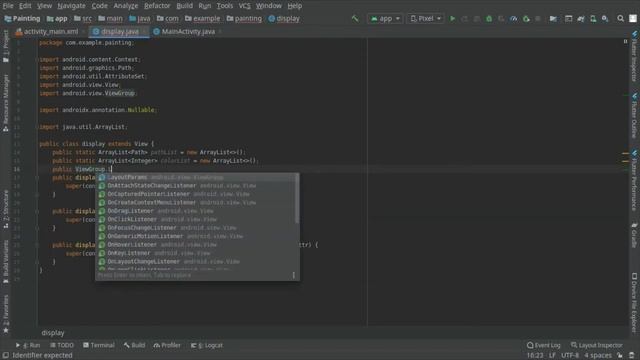
Task: Open the Refactor menu
Action: pyautogui.click(x=157, y=6)
